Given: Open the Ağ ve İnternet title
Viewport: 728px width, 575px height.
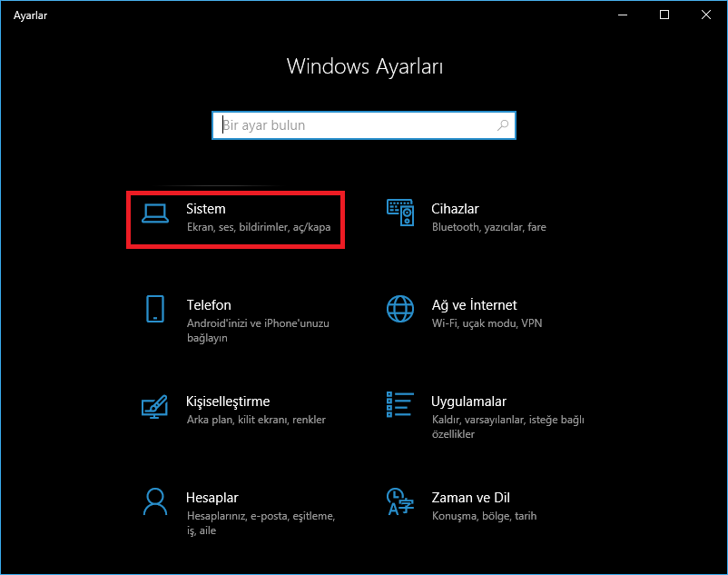Looking at the screenshot, I should (x=474, y=305).
